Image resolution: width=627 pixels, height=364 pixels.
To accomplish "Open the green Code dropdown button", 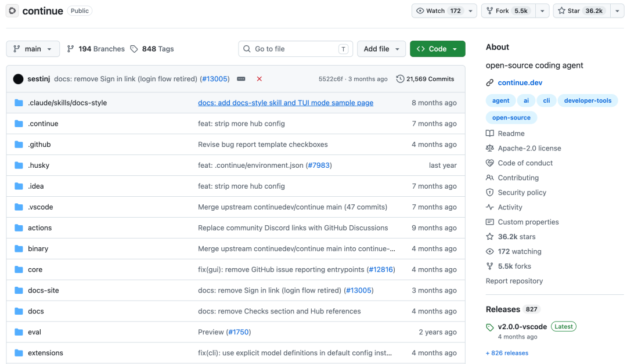I will 438,49.
